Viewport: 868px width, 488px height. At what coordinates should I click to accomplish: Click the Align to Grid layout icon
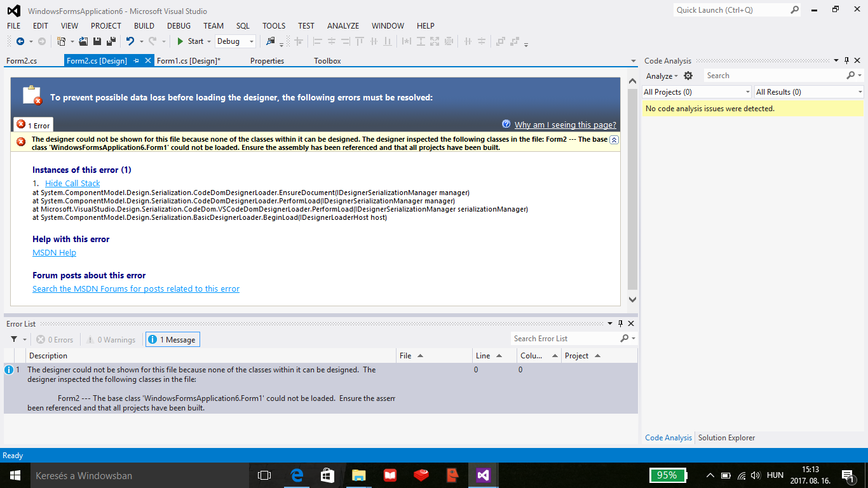click(x=298, y=41)
